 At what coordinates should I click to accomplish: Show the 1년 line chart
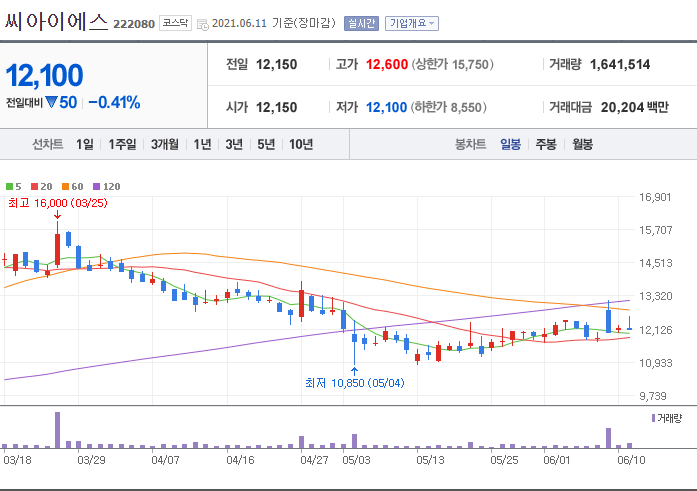202,144
